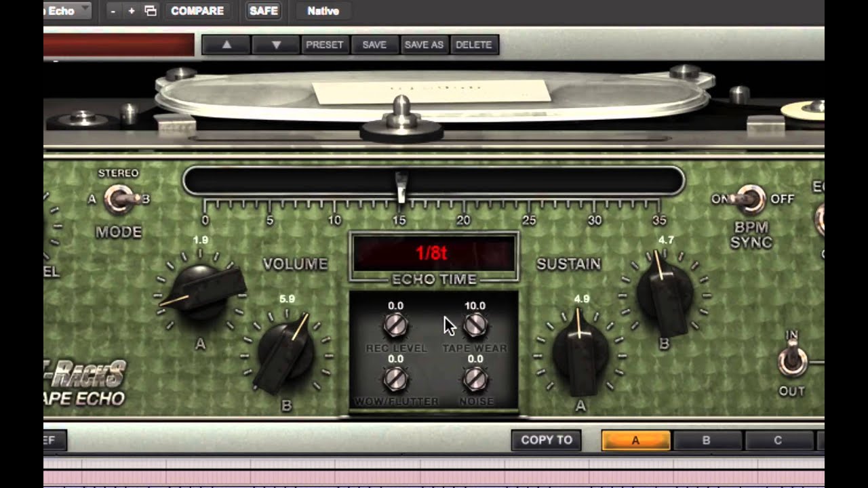
Task: Click the SAVE button
Action: (374, 45)
